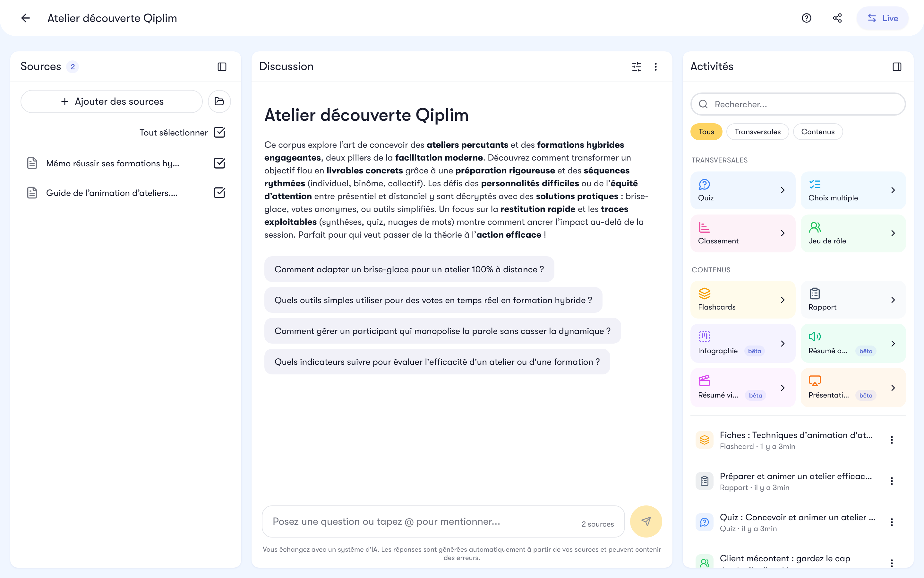Open options for Quiz Concevoir et animer
The height and width of the screenshot is (578, 924).
892,522
